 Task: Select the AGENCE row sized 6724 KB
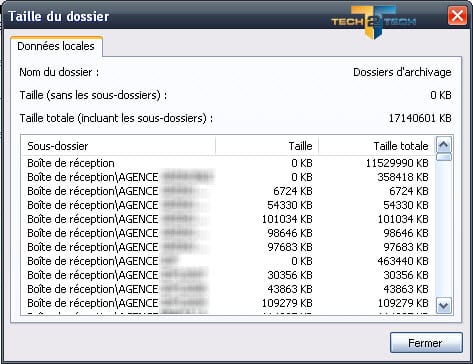point(228,191)
